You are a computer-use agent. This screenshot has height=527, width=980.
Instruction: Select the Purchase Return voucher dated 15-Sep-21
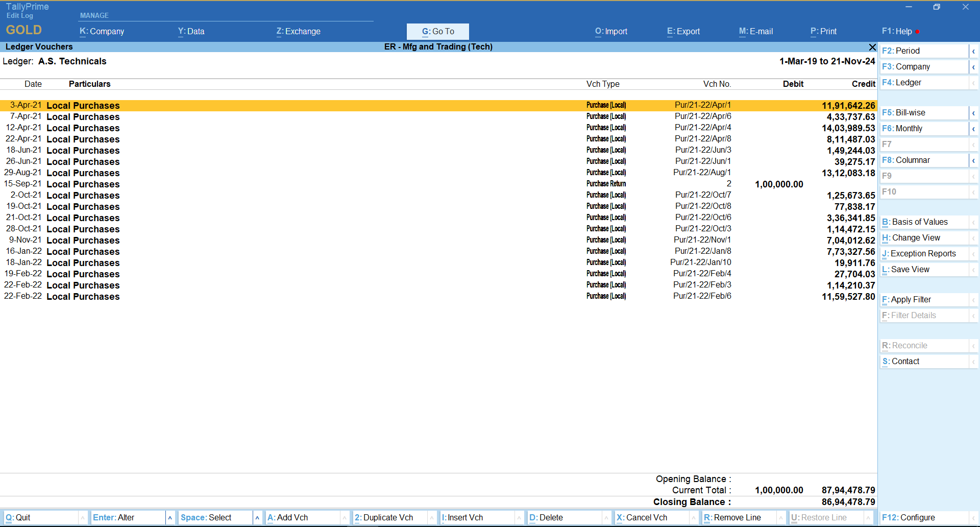pyautogui.click(x=306, y=184)
